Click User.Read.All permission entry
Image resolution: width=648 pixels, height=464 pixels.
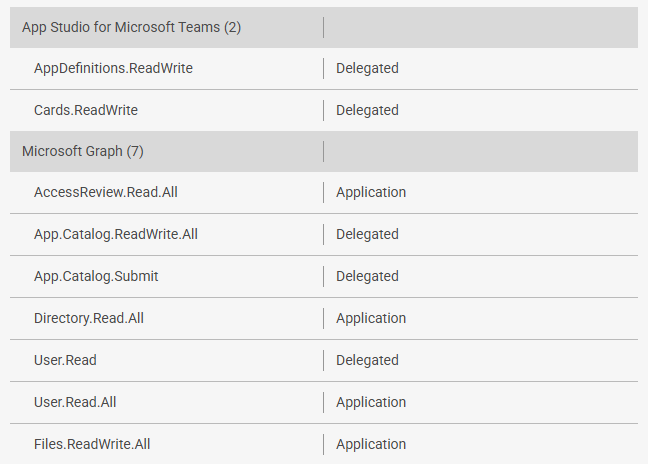[x=75, y=402]
